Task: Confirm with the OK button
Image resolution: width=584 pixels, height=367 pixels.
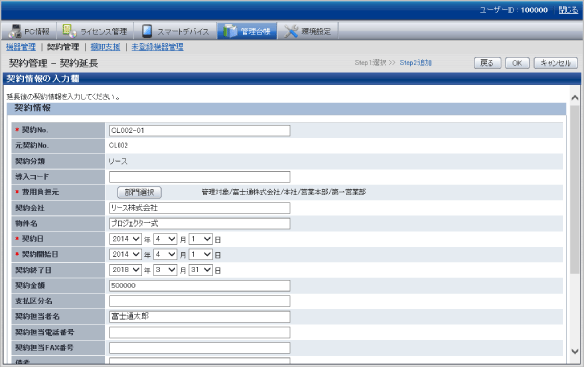Action: pyautogui.click(x=517, y=63)
